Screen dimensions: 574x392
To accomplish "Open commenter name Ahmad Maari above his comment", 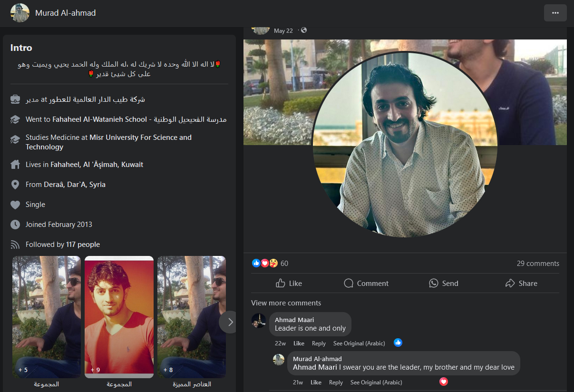I will click(294, 320).
